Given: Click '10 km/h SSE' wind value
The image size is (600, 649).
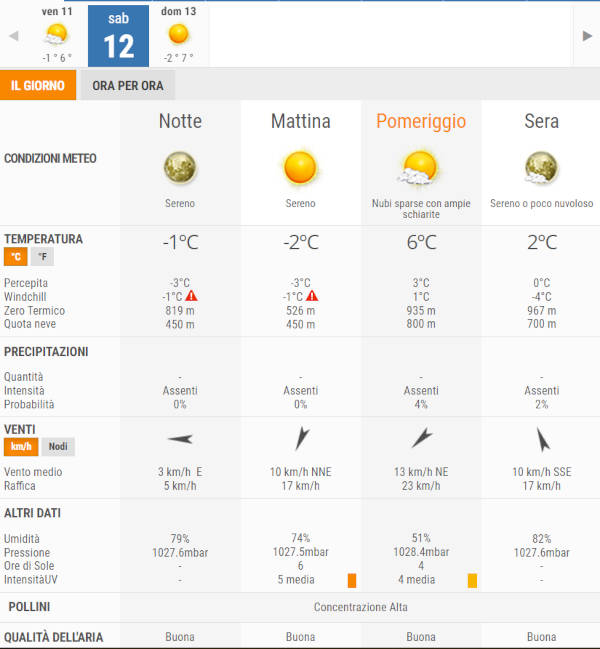Looking at the screenshot, I should [x=542, y=472].
